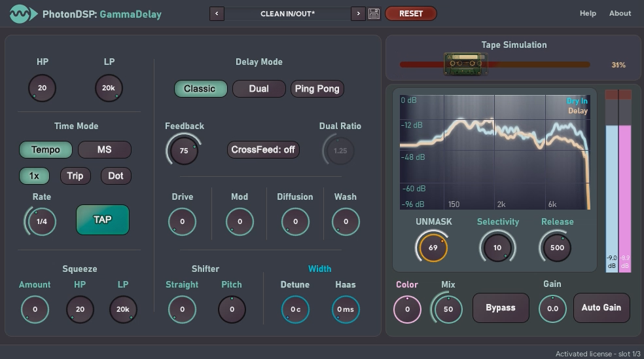
Task: Click the Delay legend label in analyzer
Action: click(x=578, y=111)
